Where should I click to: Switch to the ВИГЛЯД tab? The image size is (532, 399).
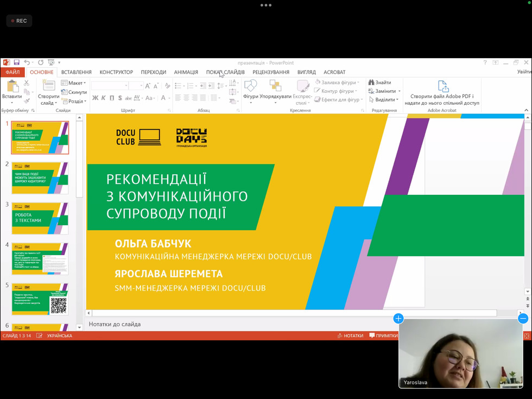tap(306, 72)
